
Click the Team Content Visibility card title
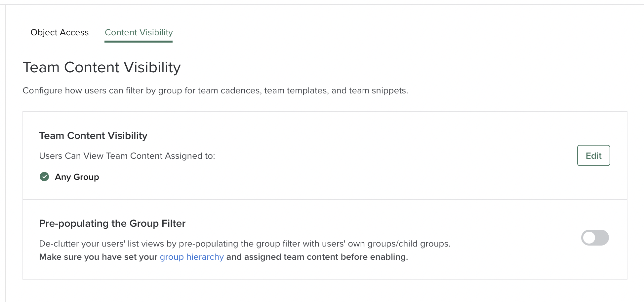click(93, 135)
